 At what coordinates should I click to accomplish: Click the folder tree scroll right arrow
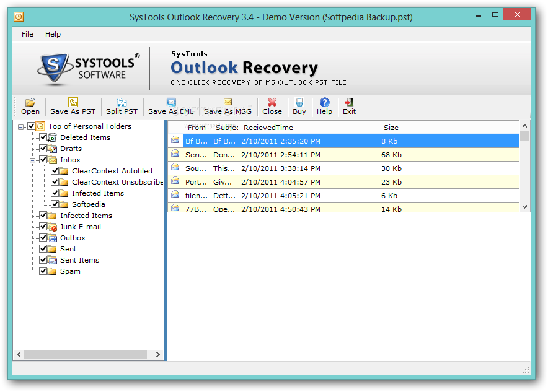coord(158,355)
